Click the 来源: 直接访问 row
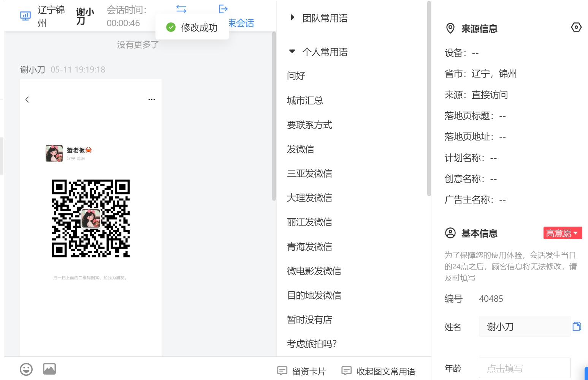 (476, 95)
